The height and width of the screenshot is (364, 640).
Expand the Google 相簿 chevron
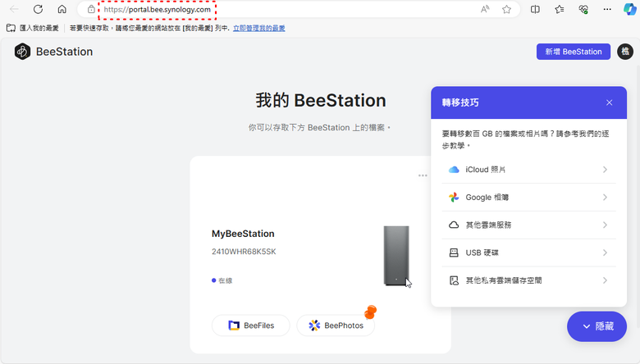(605, 198)
